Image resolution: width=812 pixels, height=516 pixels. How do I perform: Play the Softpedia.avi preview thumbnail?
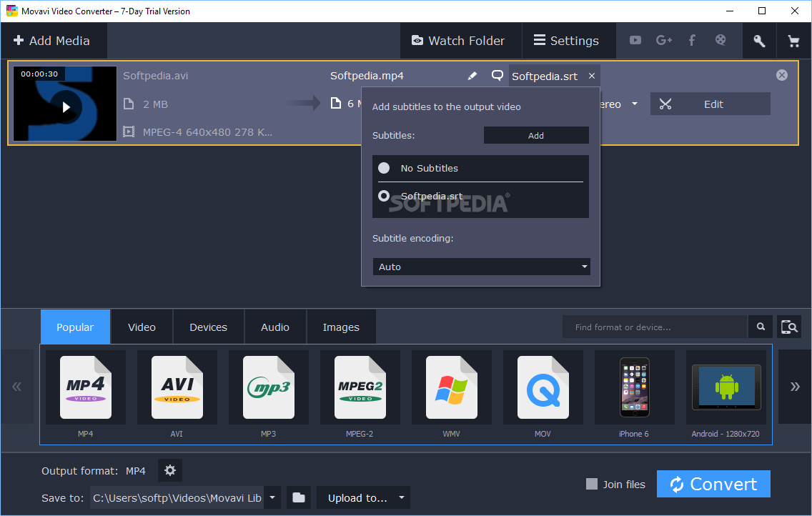click(x=66, y=107)
